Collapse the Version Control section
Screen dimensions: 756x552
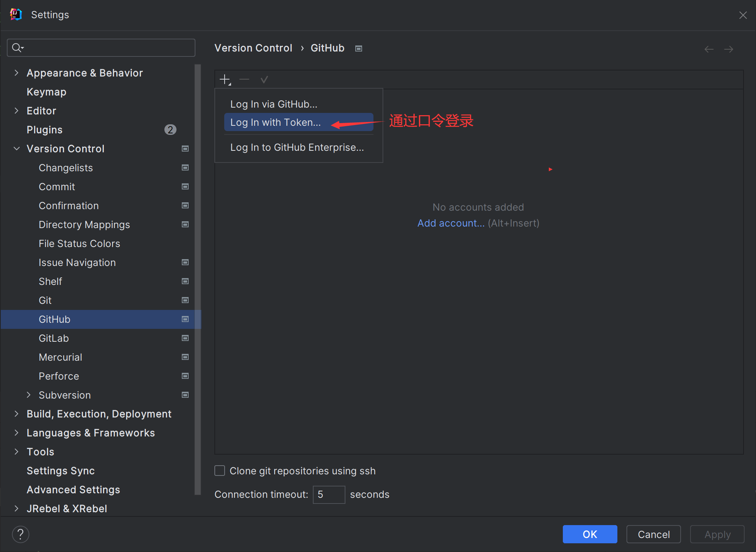16,149
